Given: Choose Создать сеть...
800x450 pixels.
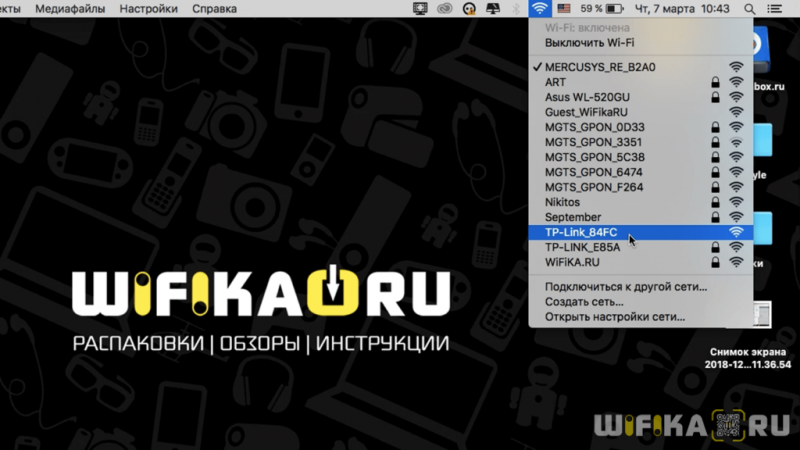Looking at the screenshot, I should tap(640, 302).
